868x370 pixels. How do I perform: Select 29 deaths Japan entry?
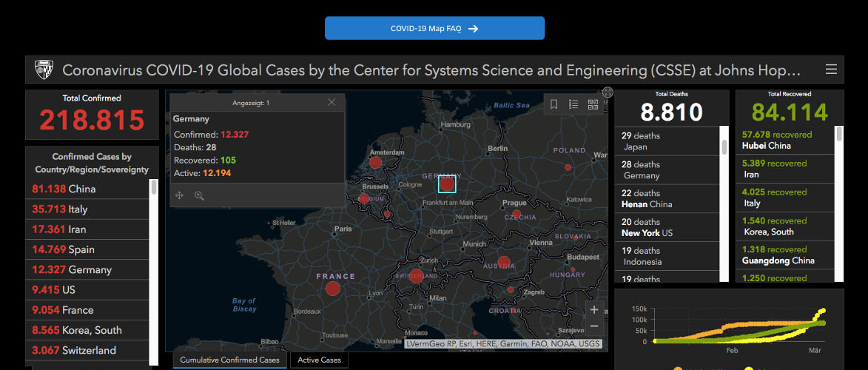coord(667,141)
